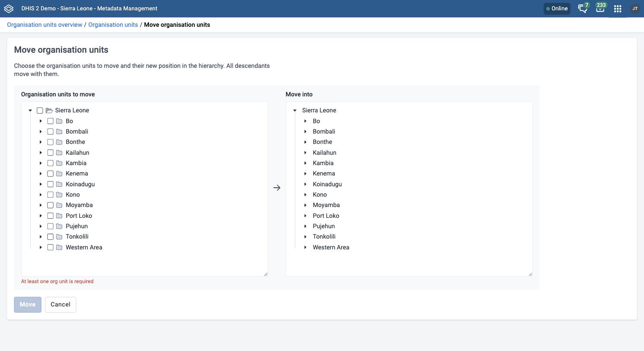644x351 pixels.
Task: Check the Bo organisation unit checkbox
Action: [x=50, y=121]
